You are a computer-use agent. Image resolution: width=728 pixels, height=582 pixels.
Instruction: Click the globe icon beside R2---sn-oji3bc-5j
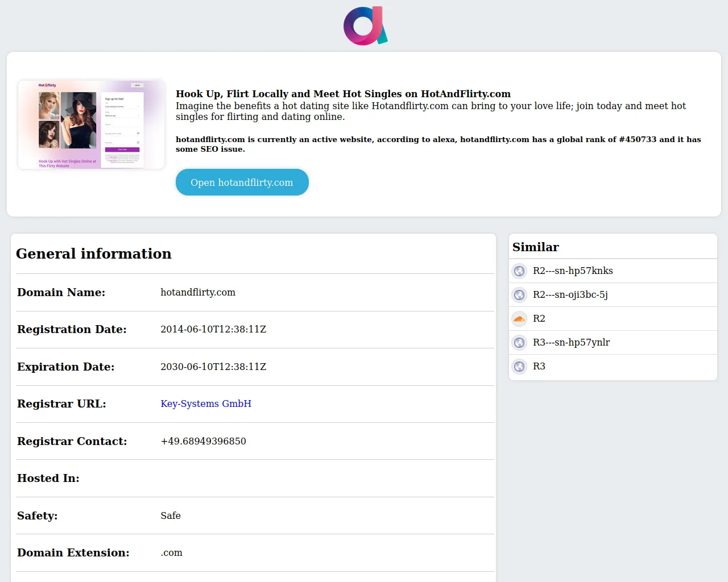(x=519, y=295)
